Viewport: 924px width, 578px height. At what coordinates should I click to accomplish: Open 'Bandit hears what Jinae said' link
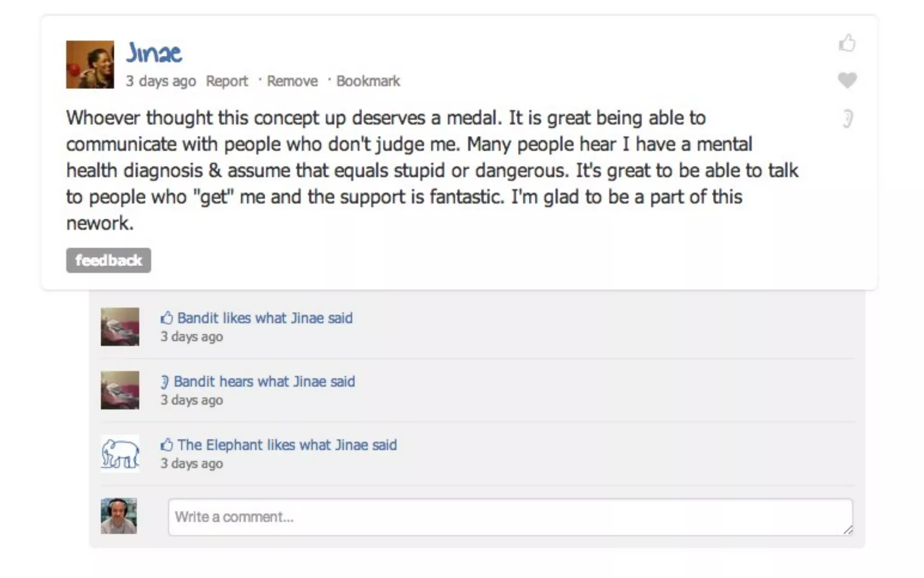(x=264, y=382)
